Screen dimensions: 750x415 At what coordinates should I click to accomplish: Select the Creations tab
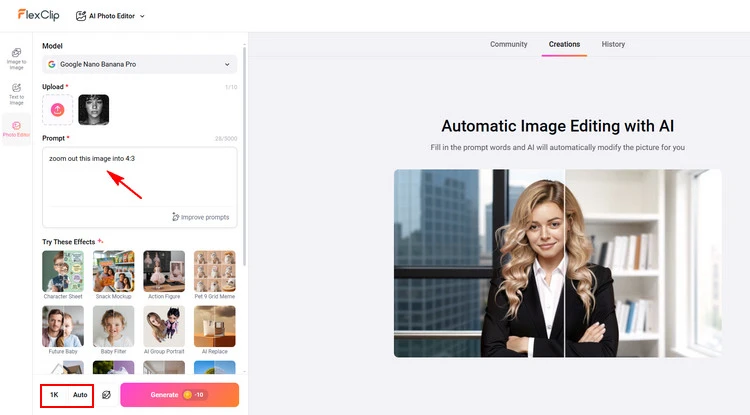[564, 44]
